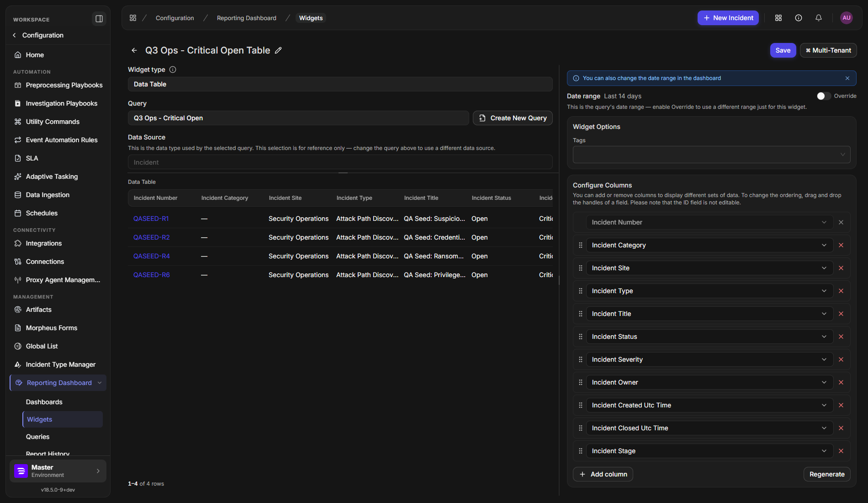Click the Regenerate button

(827, 474)
